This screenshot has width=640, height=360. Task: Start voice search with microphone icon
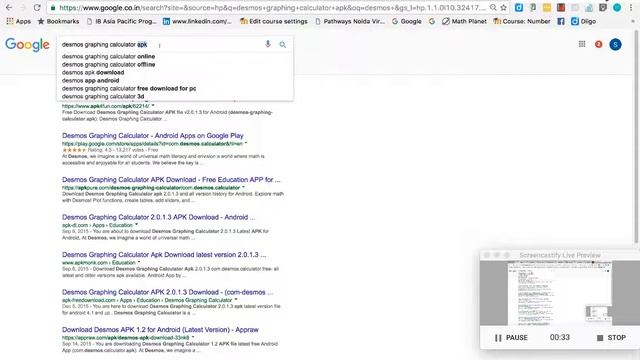pyautogui.click(x=268, y=44)
